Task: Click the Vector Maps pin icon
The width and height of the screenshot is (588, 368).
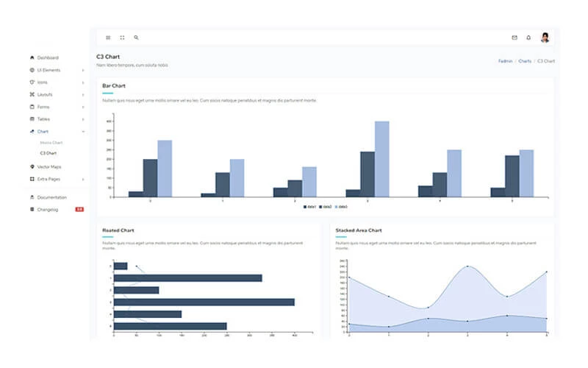Action: 32,167
